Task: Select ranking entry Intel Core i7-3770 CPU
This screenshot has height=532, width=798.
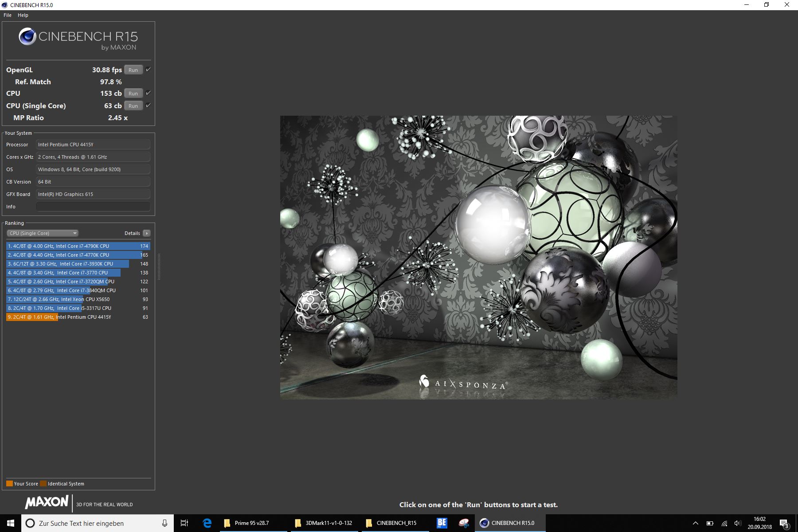Action: (x=78, y=273)
